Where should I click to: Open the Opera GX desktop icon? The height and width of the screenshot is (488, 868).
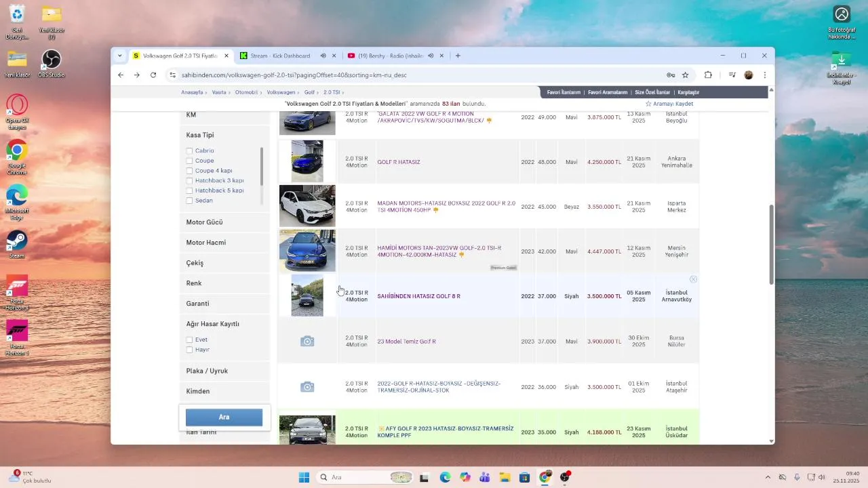tap(17, 112)
